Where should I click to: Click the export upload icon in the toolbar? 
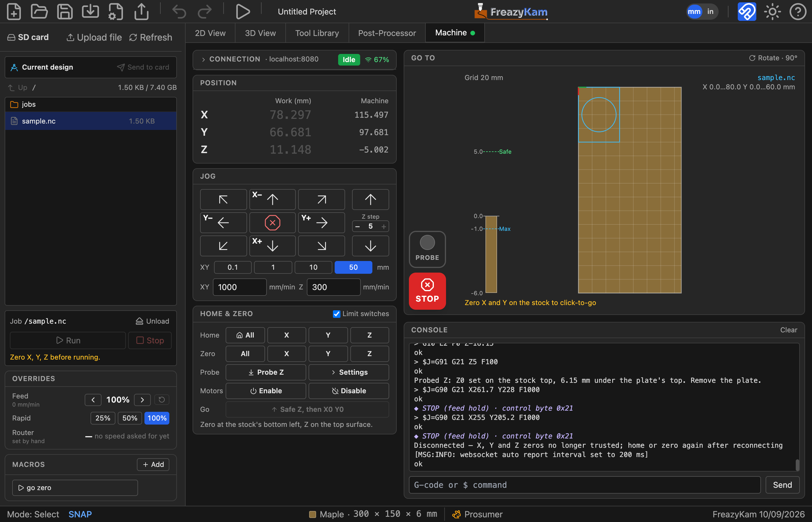click(x=141, y=12)
